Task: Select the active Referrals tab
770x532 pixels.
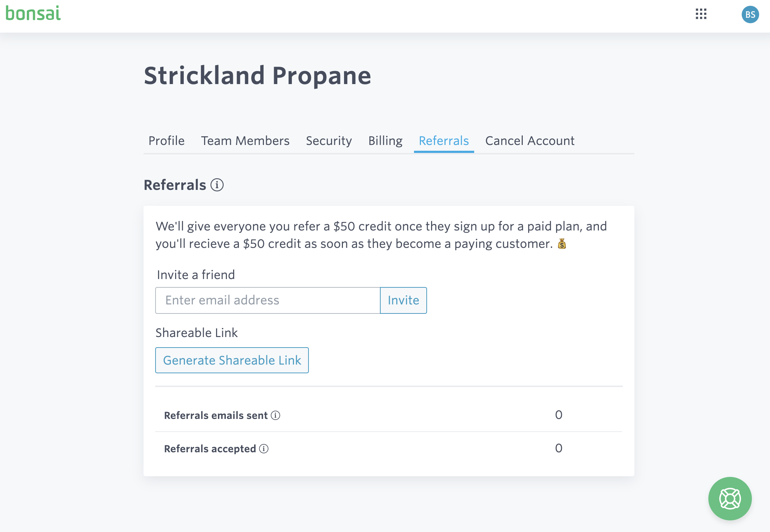Action: pyautogui.click(x=443, y=141)
